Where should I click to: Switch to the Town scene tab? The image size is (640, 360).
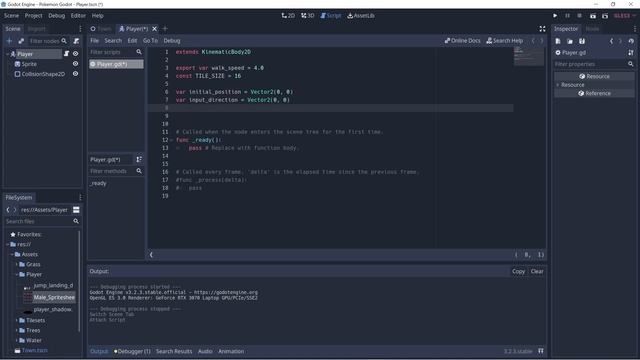coord(101,29)
